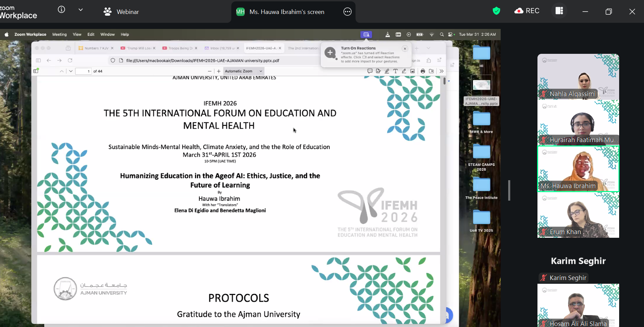Toggle the PDF viewer sidebar
This screenshot has height=327, width=644.
(x=36, y=71)
